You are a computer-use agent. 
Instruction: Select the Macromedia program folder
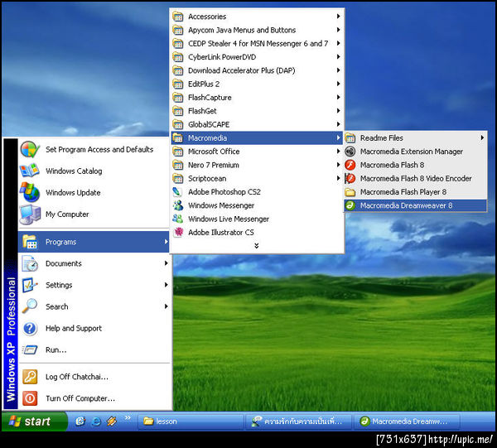click(x=257, y=137)
